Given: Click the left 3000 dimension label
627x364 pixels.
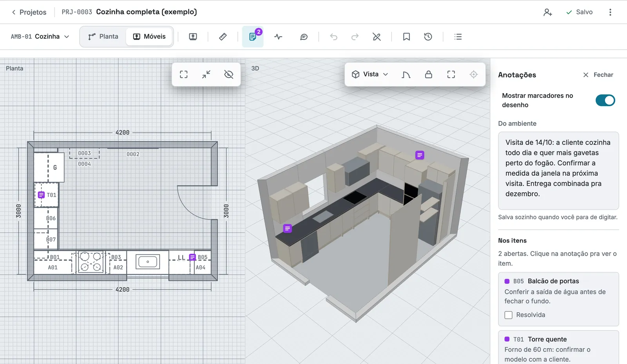Looking at the screenshot, I should point(18,211).
